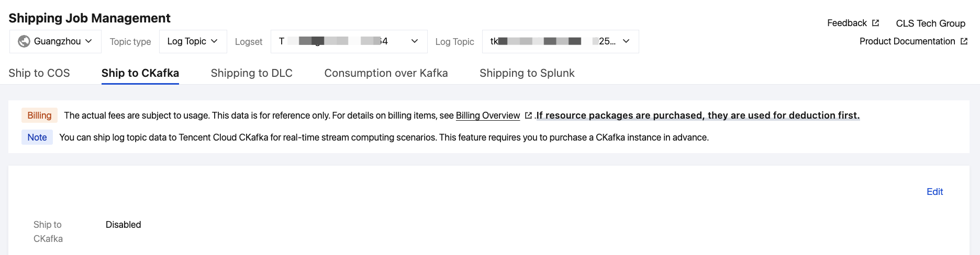Open the Topic type dropdown showing Log Topic
Screen dimensions: 980x255
tap(193, 41)
